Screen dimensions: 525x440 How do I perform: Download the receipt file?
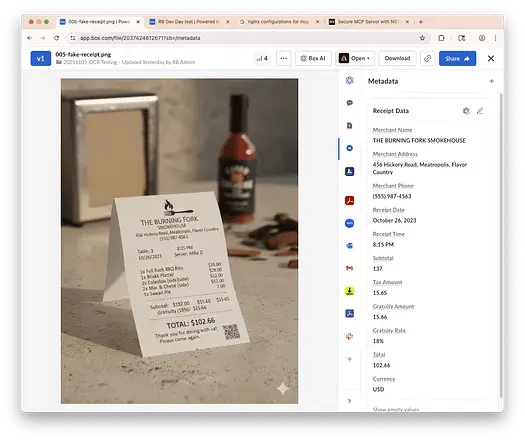(397, 58)
